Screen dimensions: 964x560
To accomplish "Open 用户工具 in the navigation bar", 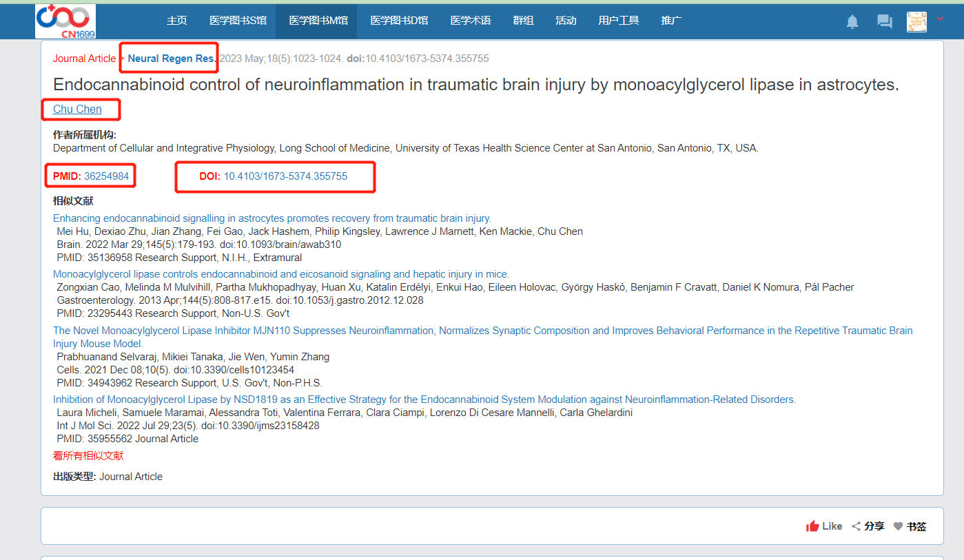I will tap(619, 21).
